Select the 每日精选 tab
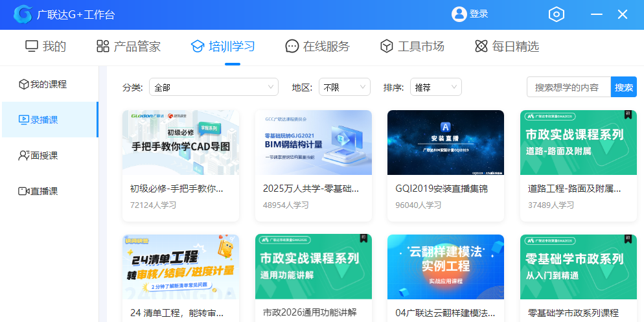The image size is (644, 322). (x=507, y=46)
